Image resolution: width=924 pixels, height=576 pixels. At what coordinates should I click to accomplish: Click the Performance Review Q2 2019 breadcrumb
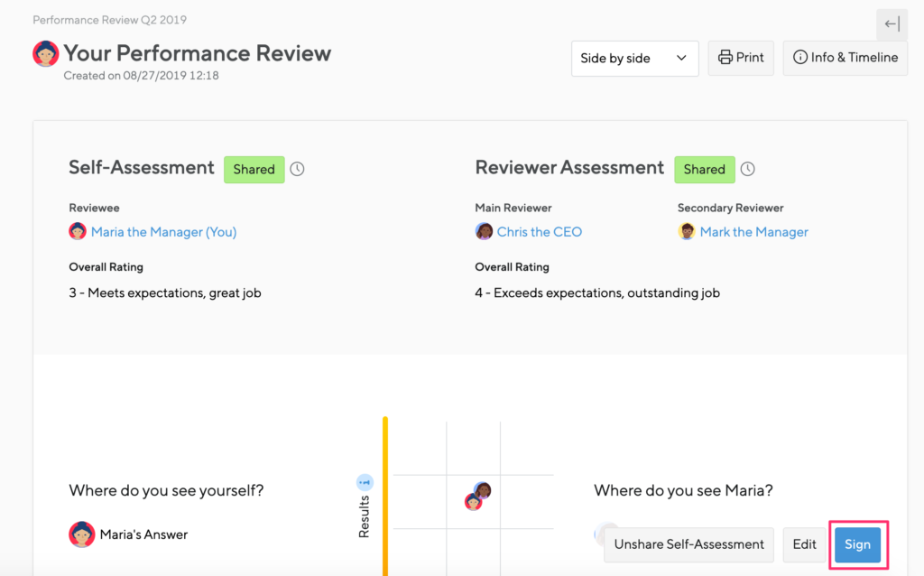coord(109,20)
